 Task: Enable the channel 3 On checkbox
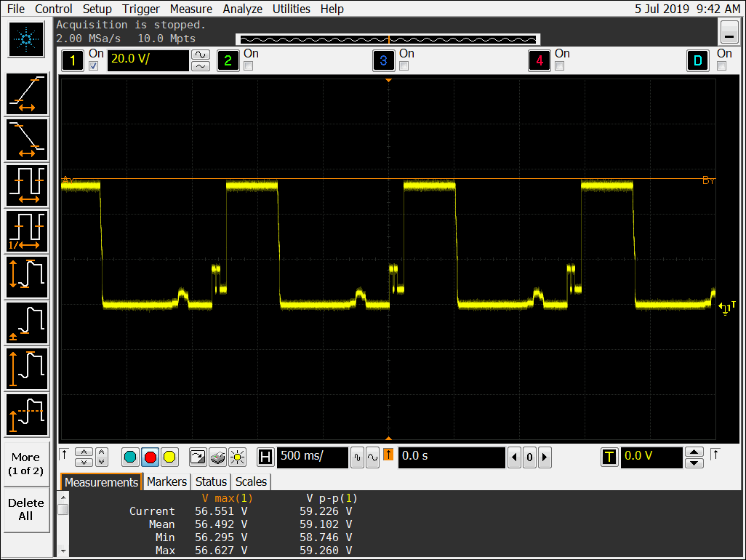[404, 66]
